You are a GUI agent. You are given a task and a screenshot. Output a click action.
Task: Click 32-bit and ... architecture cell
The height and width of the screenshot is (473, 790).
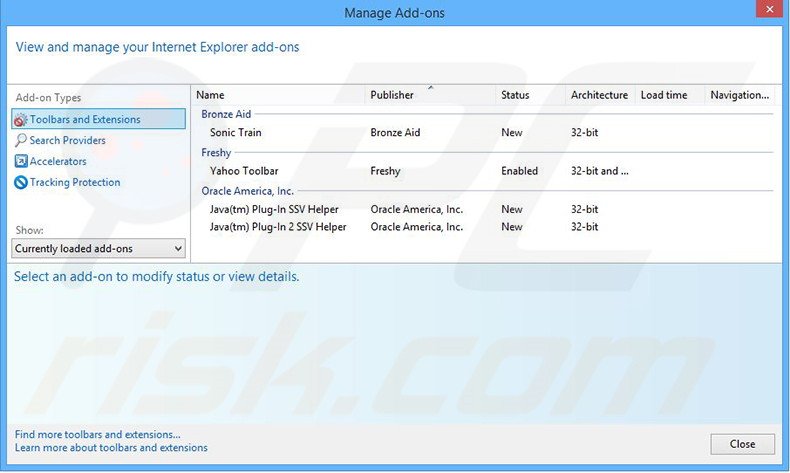point(600,171)
